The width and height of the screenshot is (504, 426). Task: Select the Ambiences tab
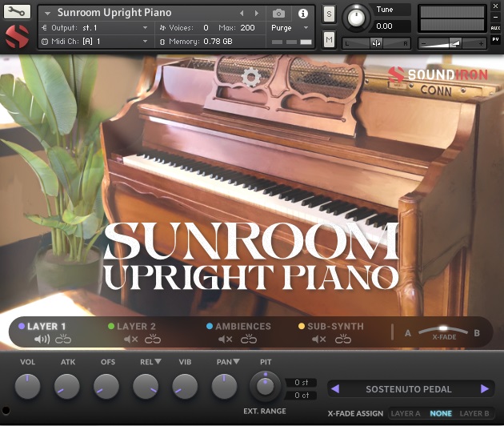[x=243, y=326]
